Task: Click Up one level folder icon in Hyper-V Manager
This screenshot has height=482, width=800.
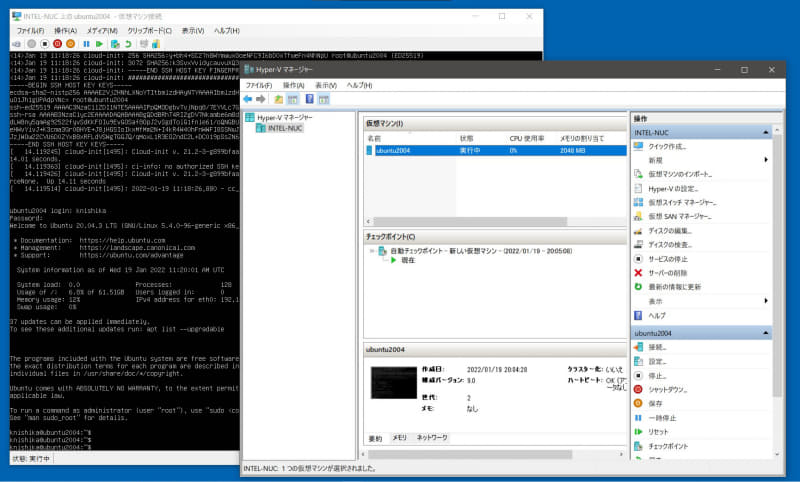Action: [x=278, y=99]
